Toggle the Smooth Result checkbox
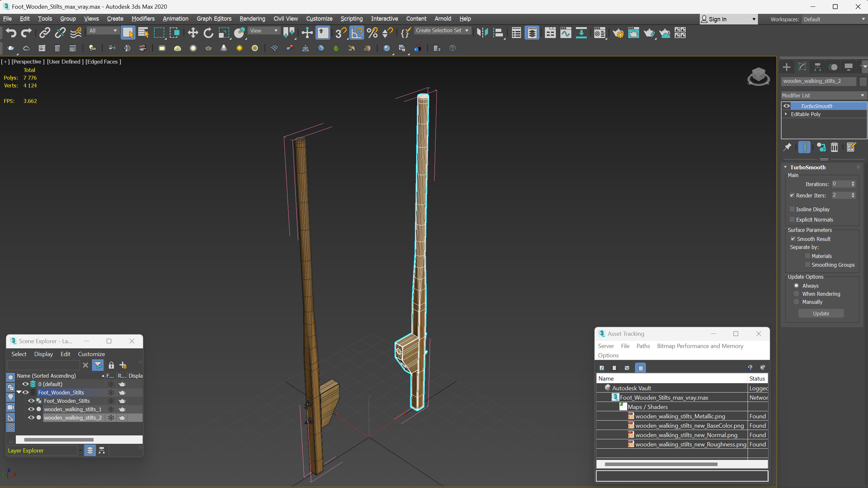Viewport: 868px width, 488px height. click(x=793, y=239)
